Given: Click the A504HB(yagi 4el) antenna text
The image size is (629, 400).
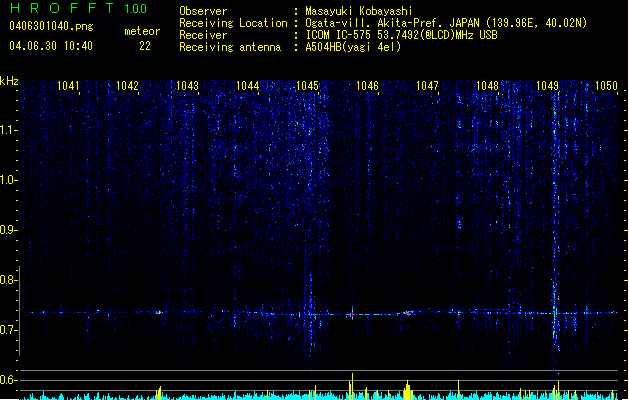Looking at the screenshot, I should pos(353,47).
